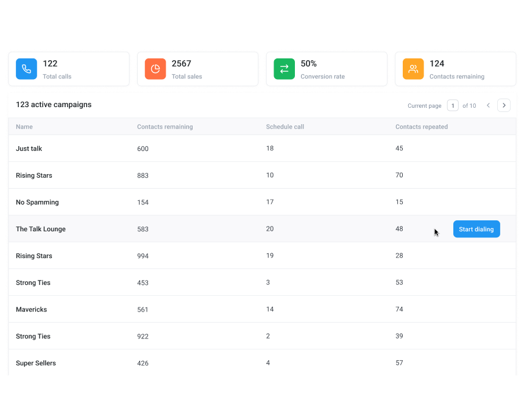This screenshot has width=524, height=420.
Task: Click the current page number input field
Action: tap(453, 105)
